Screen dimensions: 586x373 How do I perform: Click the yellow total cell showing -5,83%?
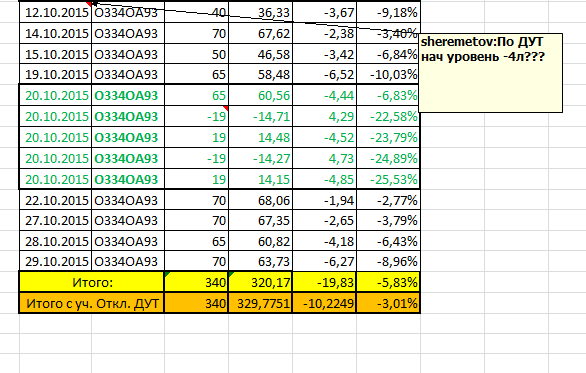388,282
